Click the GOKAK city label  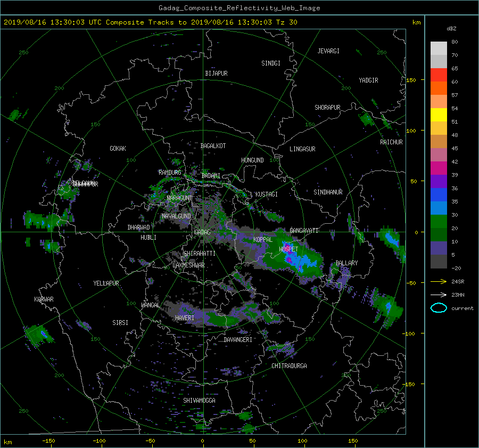(x=118, y=148)
